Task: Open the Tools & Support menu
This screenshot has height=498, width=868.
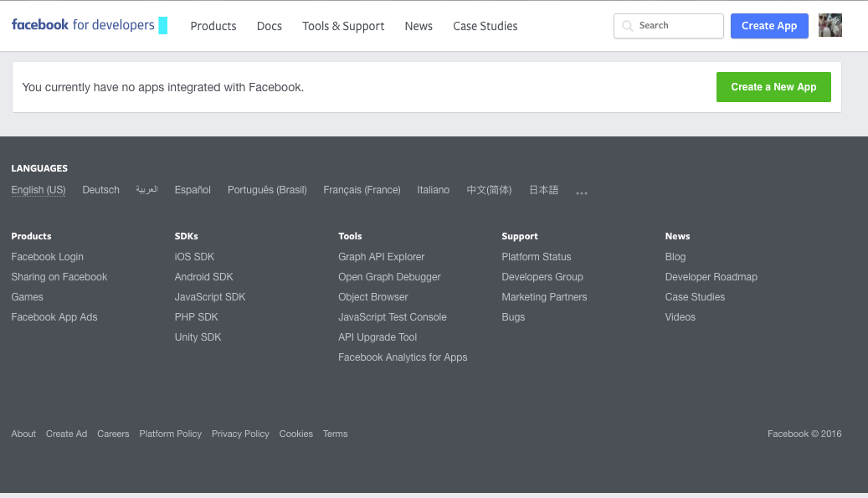Action: coord(343,26)
